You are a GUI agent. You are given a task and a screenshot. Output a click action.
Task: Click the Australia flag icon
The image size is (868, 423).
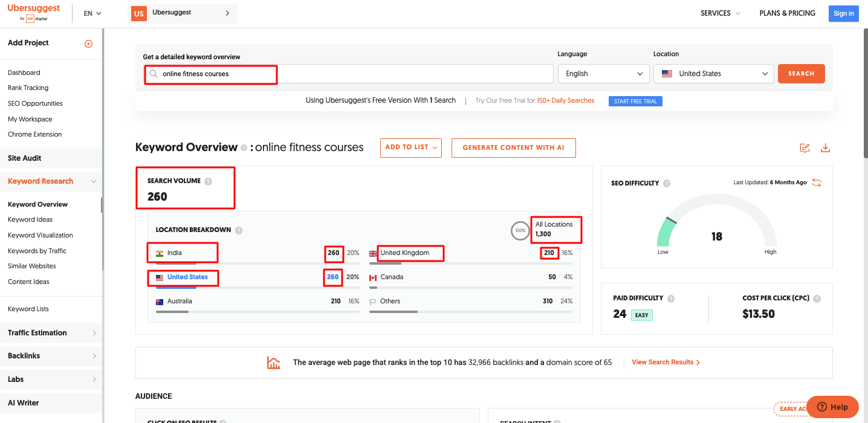click(x=160, y=302)
